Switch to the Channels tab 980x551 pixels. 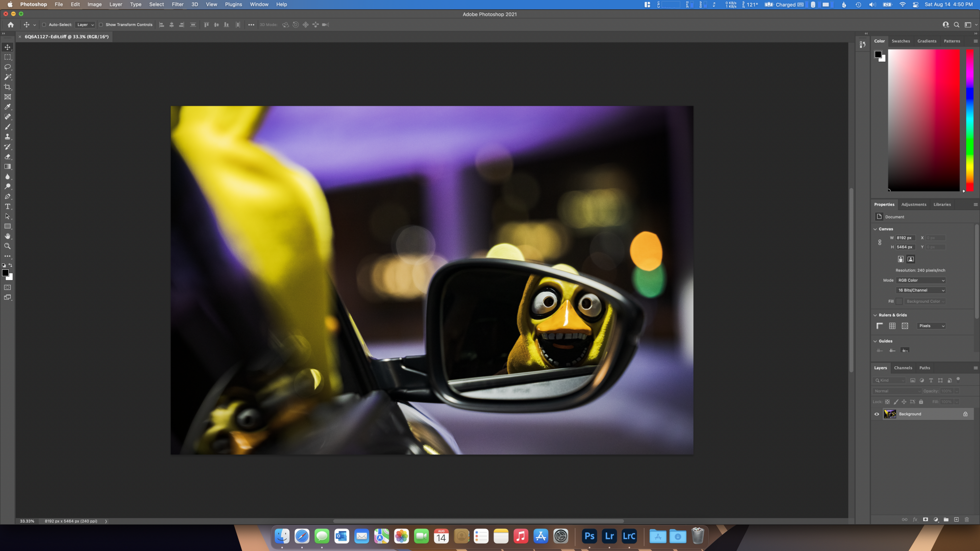tap(903, 368)
